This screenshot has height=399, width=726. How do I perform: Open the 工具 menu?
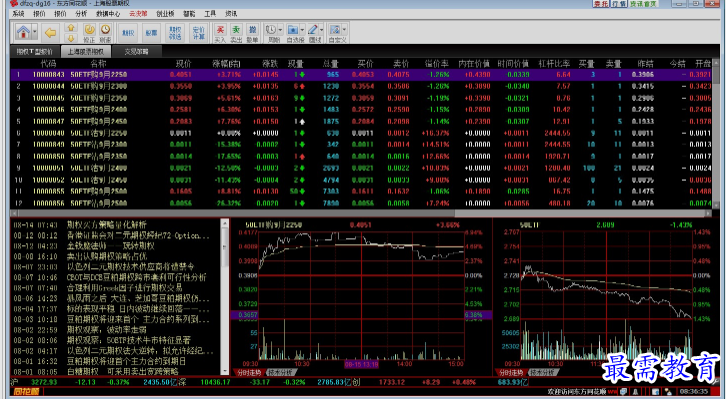click(210, 14)
